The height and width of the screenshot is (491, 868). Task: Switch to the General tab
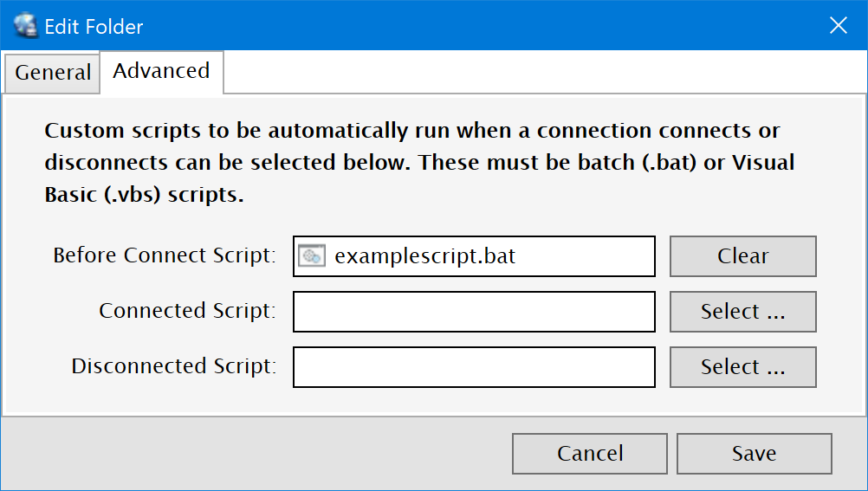pos(52,73)
